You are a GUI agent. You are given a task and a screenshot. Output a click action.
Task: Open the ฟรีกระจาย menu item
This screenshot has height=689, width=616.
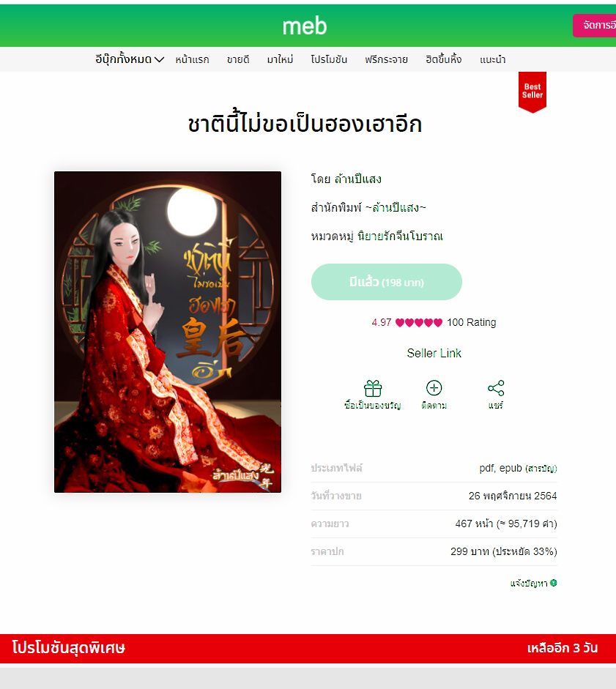(386, 59)
